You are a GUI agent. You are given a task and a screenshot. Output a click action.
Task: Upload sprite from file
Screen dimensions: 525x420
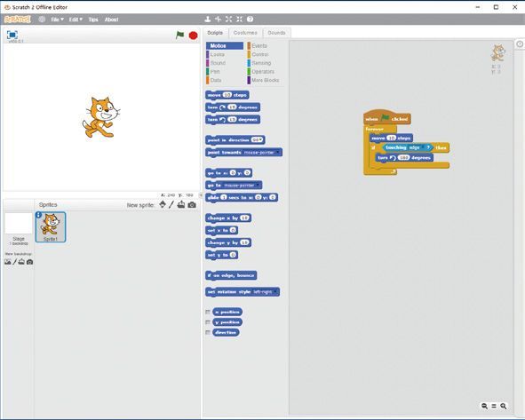pos(181,204)
